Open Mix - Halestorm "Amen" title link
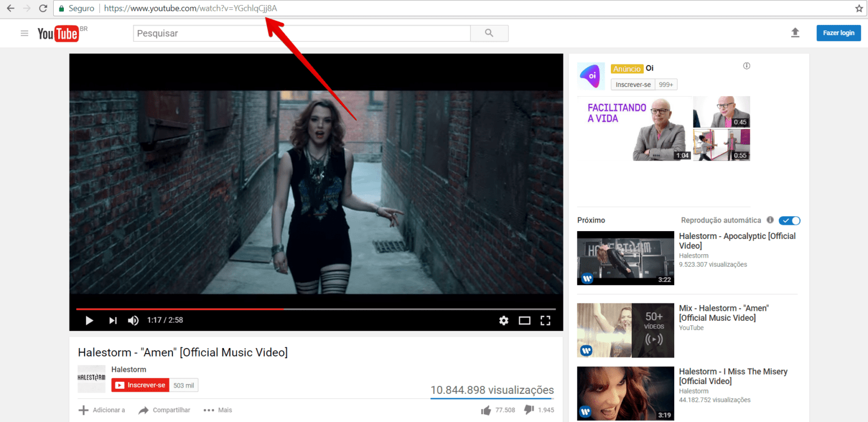868x422 pixels. click(724, 313)
